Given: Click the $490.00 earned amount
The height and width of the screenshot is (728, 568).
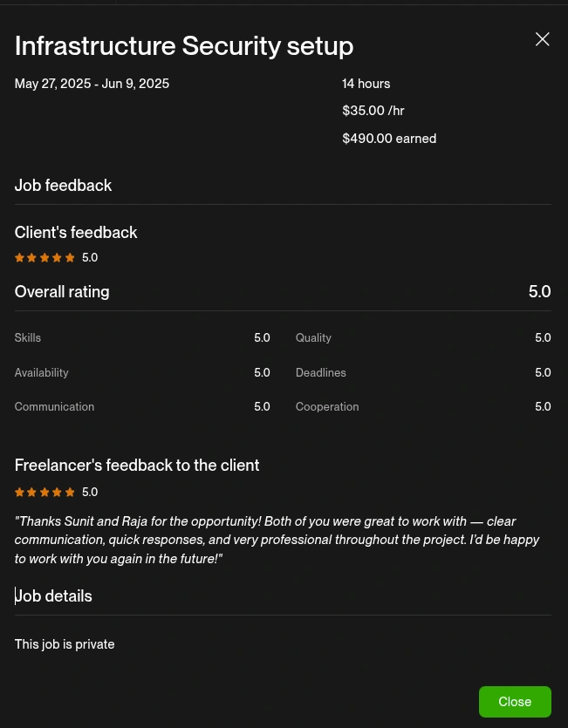Looking at the screenshot, I should (389, 139).
